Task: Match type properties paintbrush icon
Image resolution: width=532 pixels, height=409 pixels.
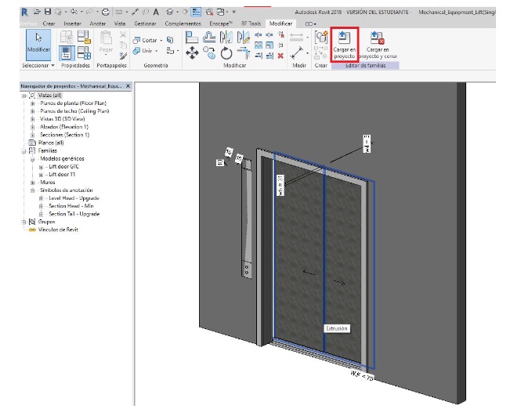Action: [123, 56]
